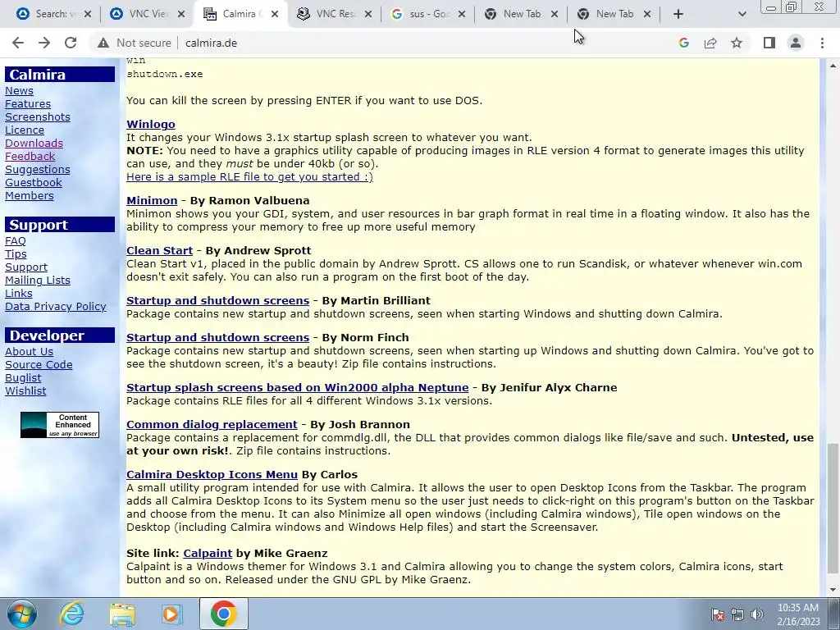Screen dimensions: 840x630
Task: Open the Wishlist link
Action: [x=25, y=391]
